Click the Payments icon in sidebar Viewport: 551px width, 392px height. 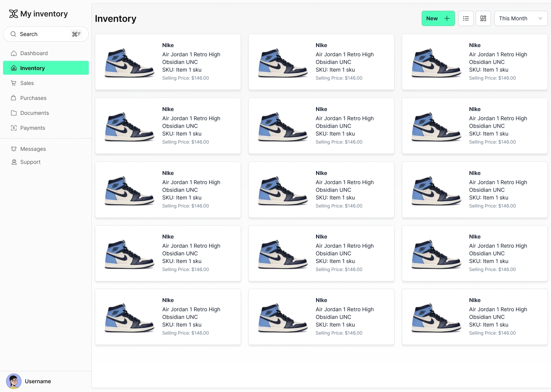click(14, 128)
